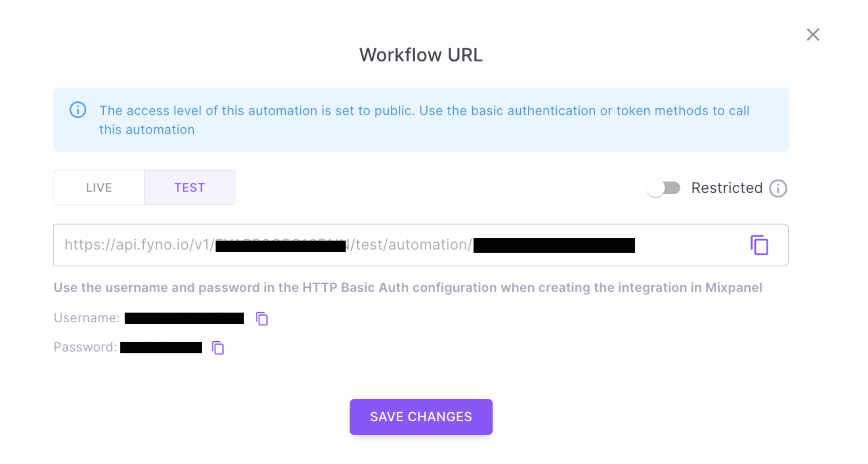Close the Workflow URL dialog
The height and width of the screenshot is (464, 868).
click(x=812, y=35)
